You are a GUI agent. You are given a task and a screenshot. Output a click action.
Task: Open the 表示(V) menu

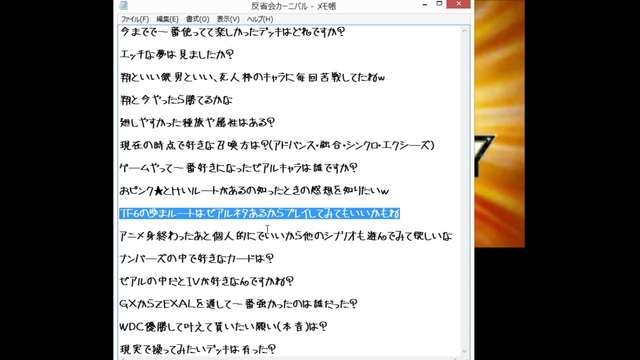pyautogui.click(x=228, y=19)
